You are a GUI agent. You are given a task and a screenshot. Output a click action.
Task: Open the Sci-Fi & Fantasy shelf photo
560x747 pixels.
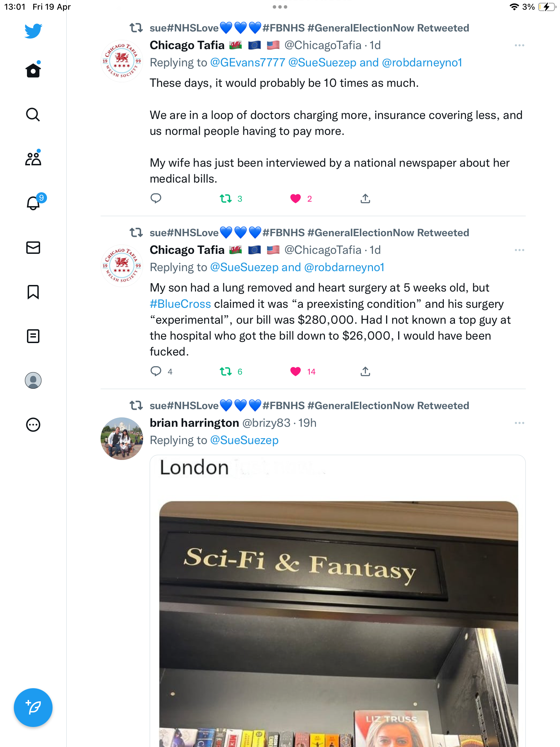click(338, 601)
